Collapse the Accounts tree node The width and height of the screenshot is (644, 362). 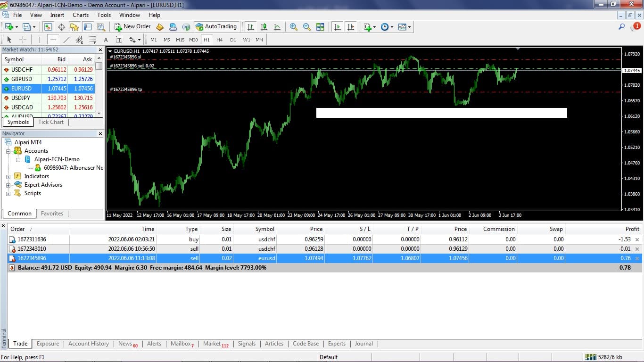pyautogui.click(x=8, y=151)
